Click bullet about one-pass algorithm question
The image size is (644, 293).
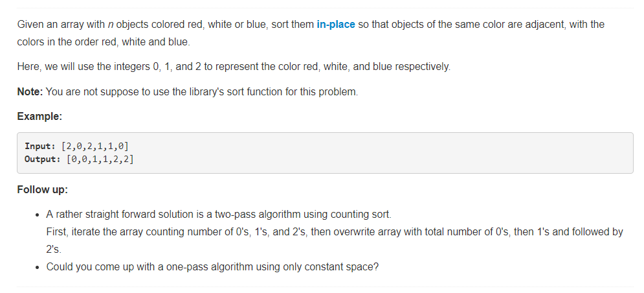click(212, 266)
